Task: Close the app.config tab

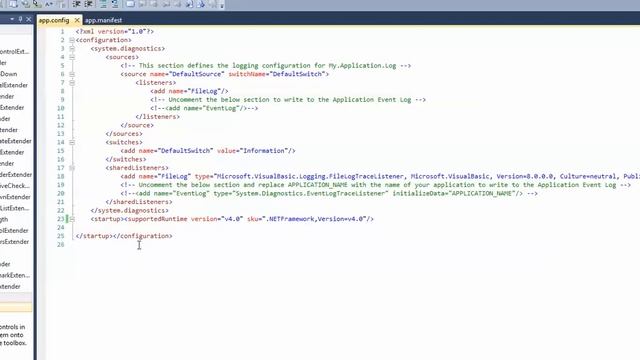Action: coord(77,20)
